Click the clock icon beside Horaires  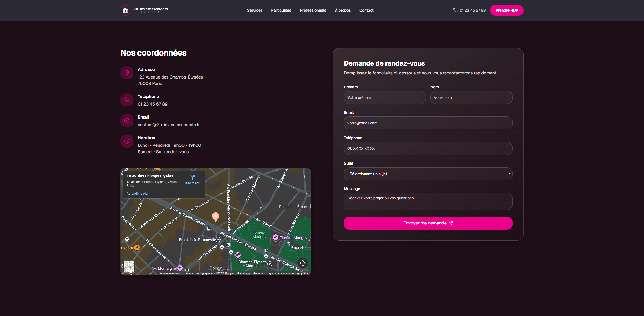(127, 141)
